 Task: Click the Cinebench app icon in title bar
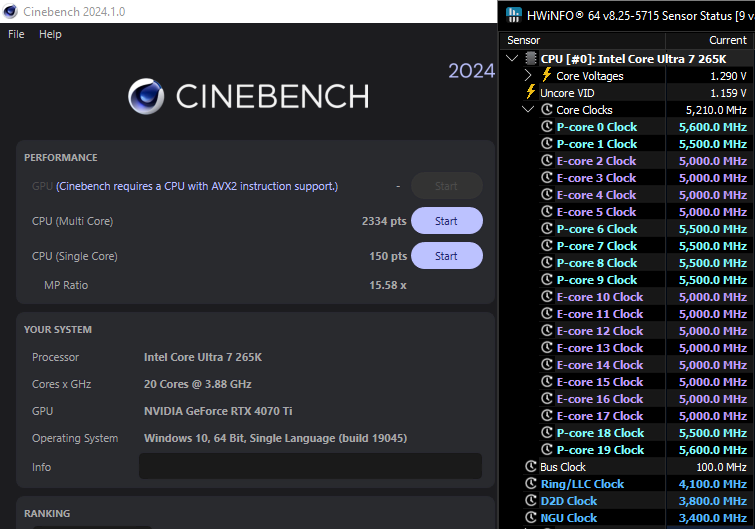click(x=10, y=11)
